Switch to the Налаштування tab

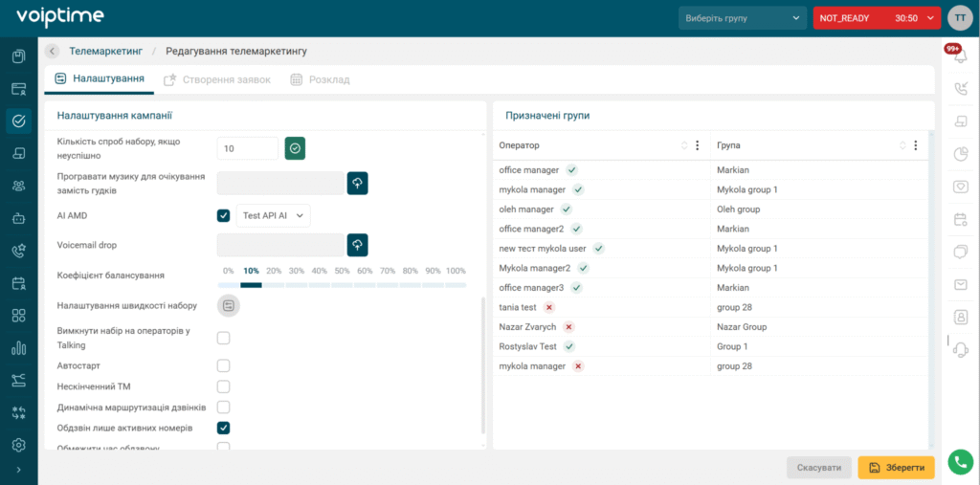[100, 79]
